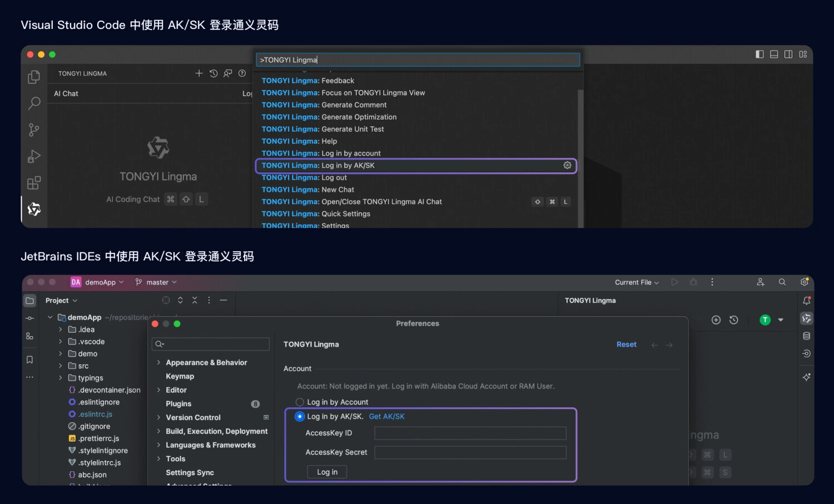Open the more actions vertical dots in JetBrains toolbar
The image size is (834, 504).
click(712, 282)
